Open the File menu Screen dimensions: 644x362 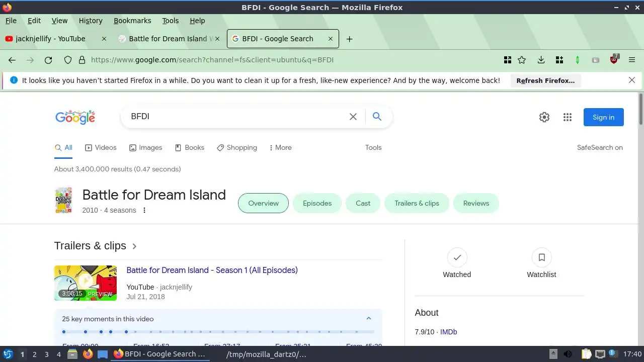click(x=11, y=21)
